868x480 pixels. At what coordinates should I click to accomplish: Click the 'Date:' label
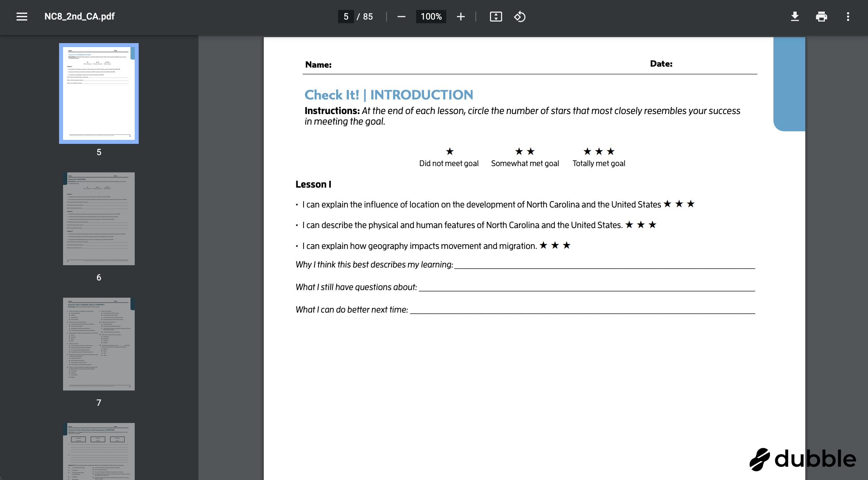[x=661, y=64]
